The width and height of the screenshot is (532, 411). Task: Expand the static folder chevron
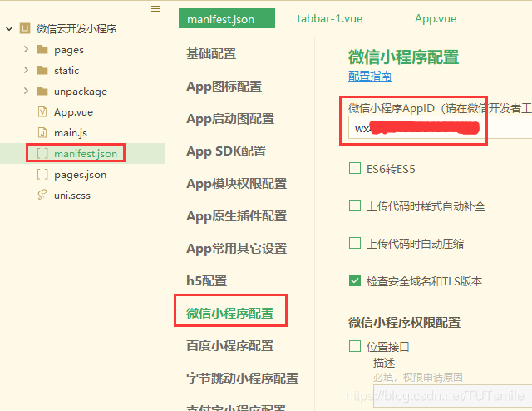[x=26, y=71]
